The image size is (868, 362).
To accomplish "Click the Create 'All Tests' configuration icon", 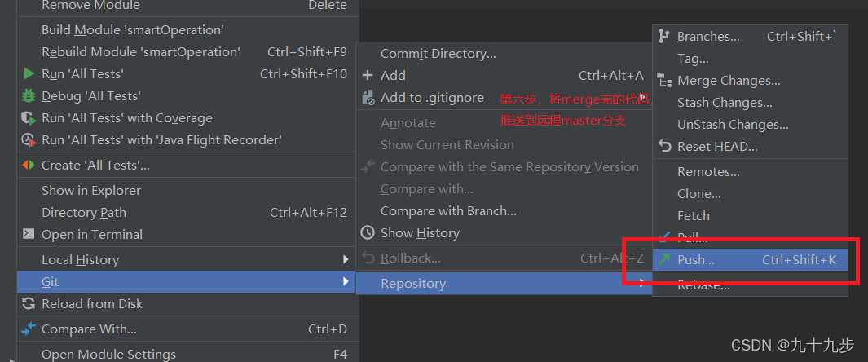I will pyautogui.click(x=29, y=165).
